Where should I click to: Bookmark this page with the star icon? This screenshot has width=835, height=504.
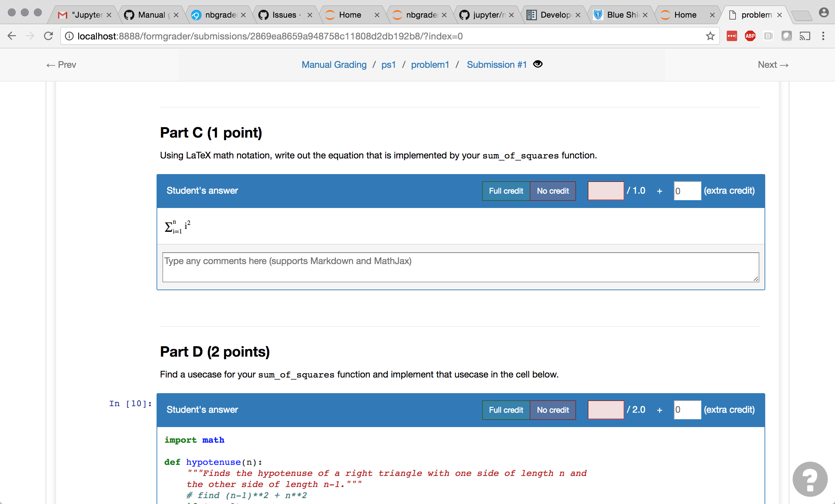(710, 36)
